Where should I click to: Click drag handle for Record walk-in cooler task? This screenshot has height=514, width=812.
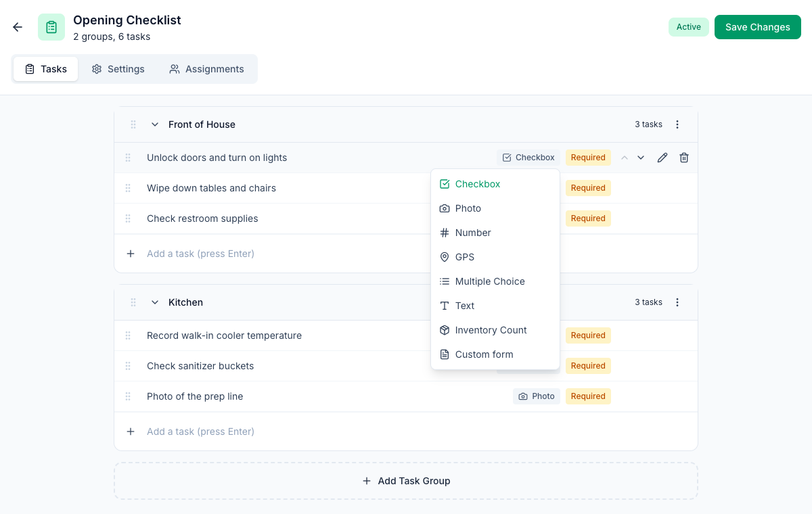click(128, 335)
